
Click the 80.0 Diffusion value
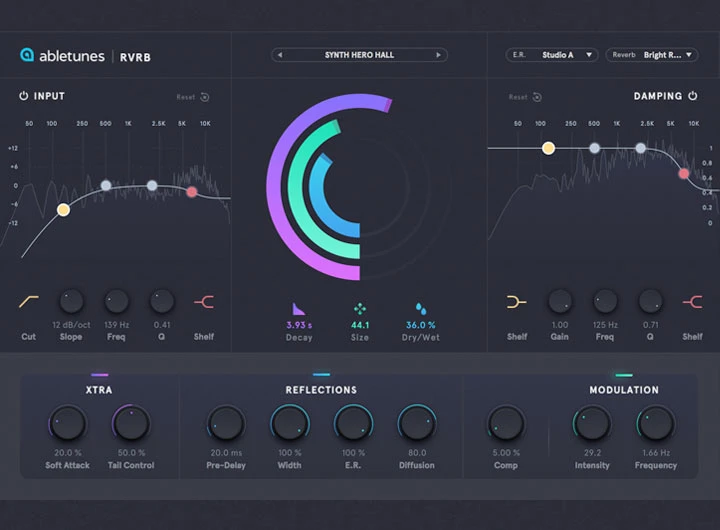tap(417, 452)
